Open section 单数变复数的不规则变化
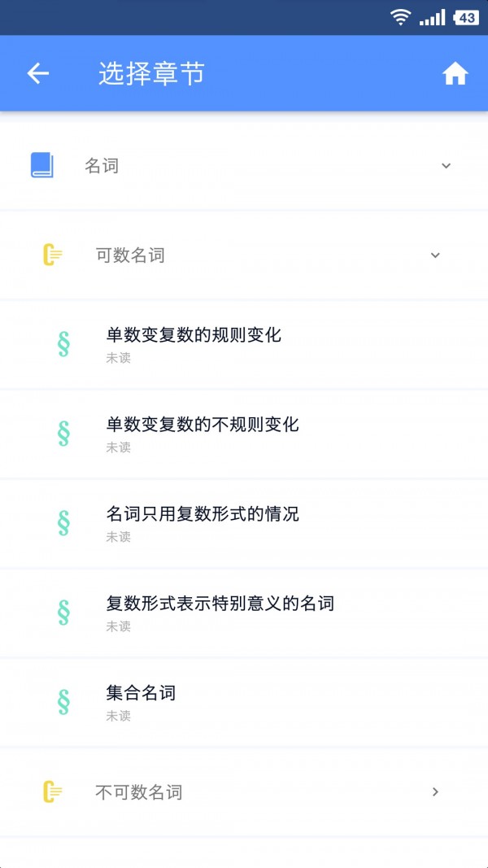This screenshot has width=488, height=868. pos(244,434)
